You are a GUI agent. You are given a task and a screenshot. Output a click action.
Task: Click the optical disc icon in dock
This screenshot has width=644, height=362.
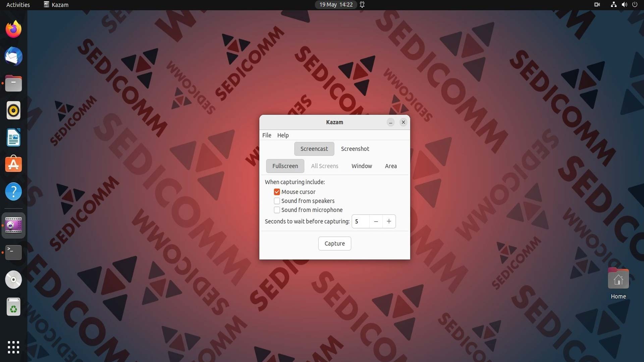pyautogui.click(x=13, y=280)
